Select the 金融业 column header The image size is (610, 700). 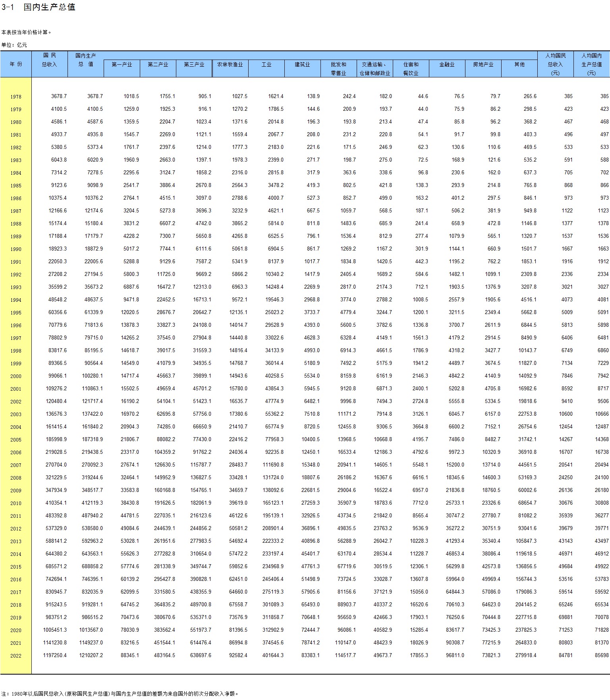pos(447,64)
